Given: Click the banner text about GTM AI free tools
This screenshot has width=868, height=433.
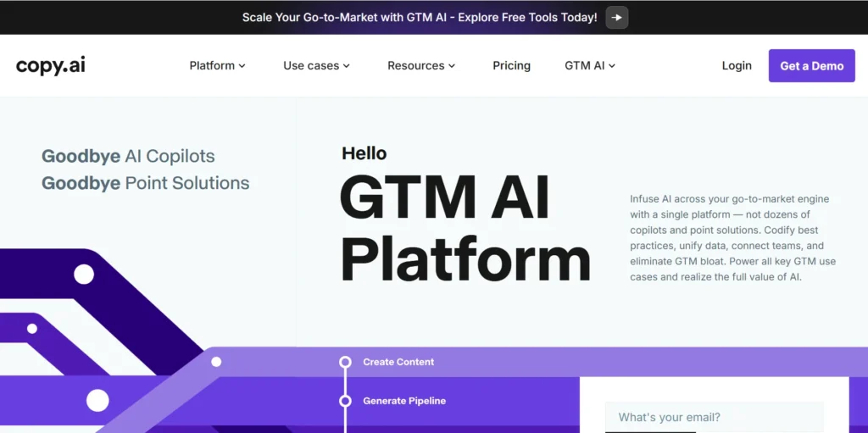Looking at the screenshot, I should (420, 18).
